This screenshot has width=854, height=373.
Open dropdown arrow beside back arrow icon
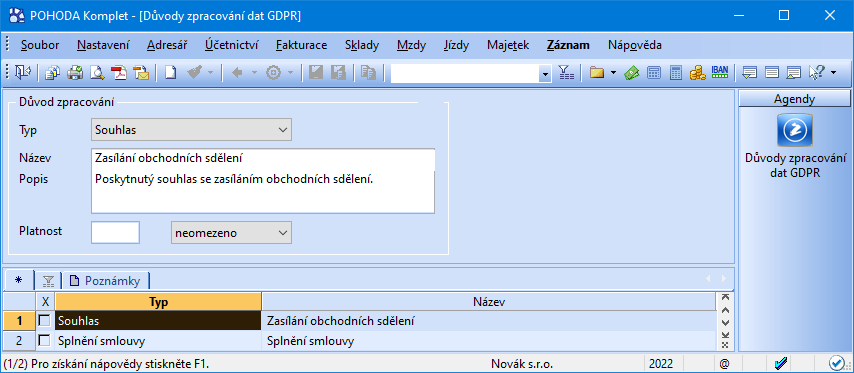(253, 73)
